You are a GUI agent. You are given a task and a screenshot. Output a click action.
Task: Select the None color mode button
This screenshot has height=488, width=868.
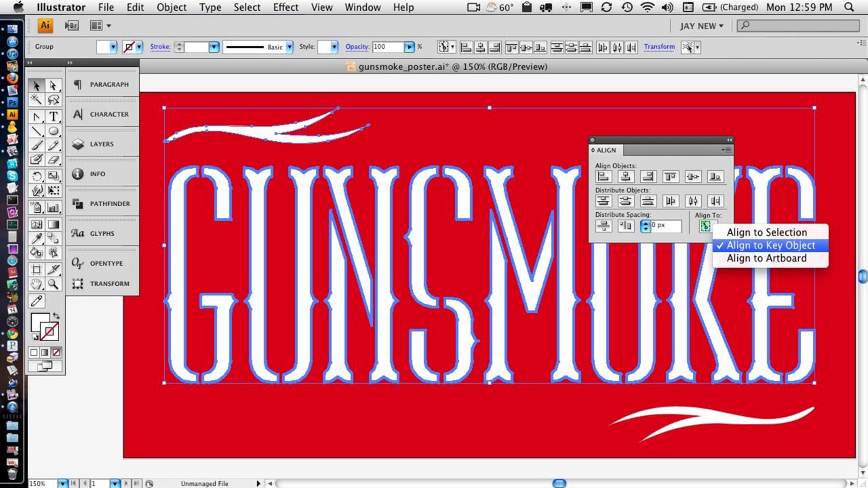pos(56,352)
